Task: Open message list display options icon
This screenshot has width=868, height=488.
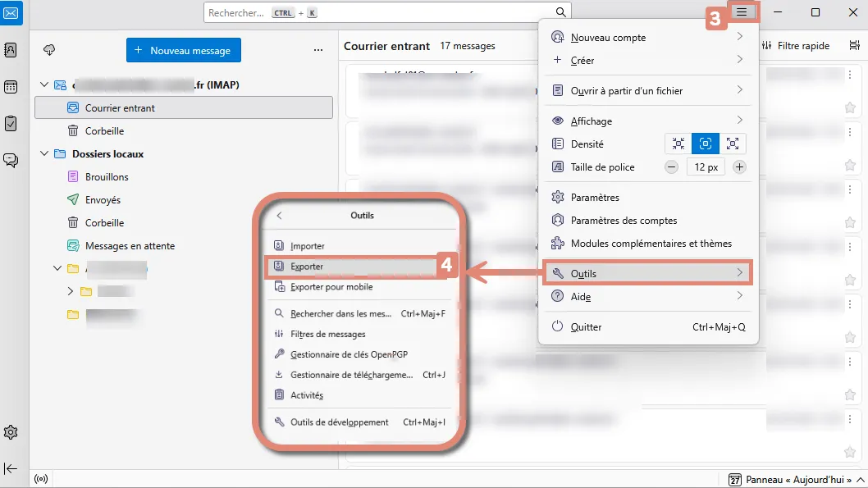Action: 855,45
